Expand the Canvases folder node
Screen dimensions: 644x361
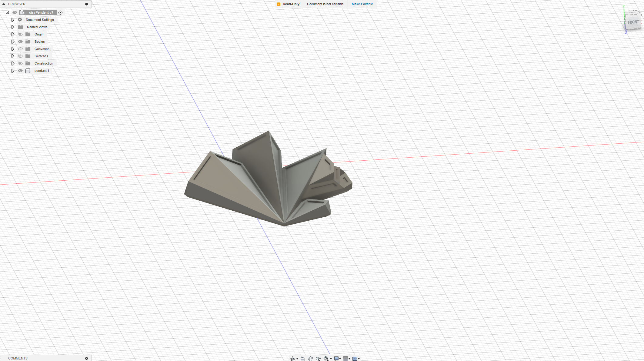point(13,49)
